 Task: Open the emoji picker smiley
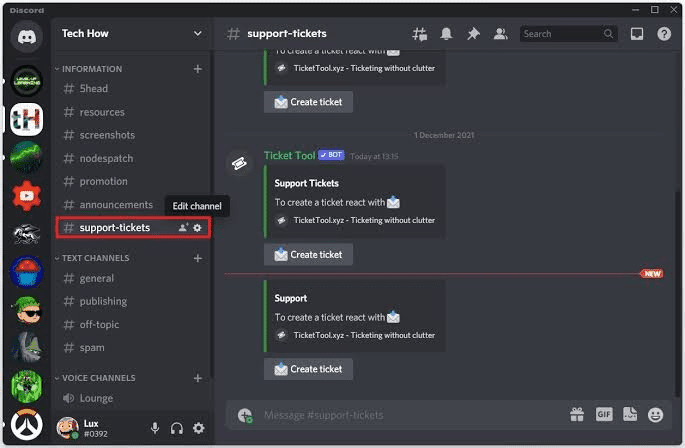click(655, 415)
